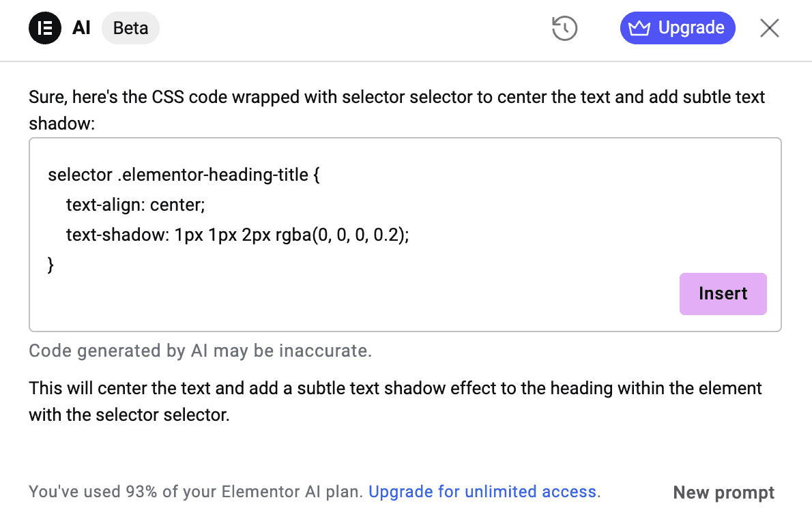Click the 'Sure, here's the CSS code' paragraph

click(396, 110)
